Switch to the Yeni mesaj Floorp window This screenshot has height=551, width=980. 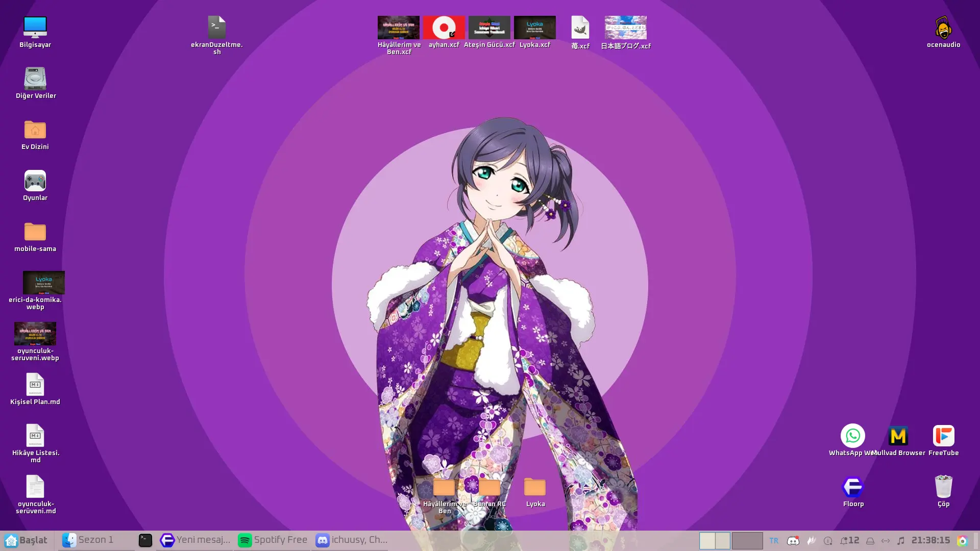(x=194, y=540)
